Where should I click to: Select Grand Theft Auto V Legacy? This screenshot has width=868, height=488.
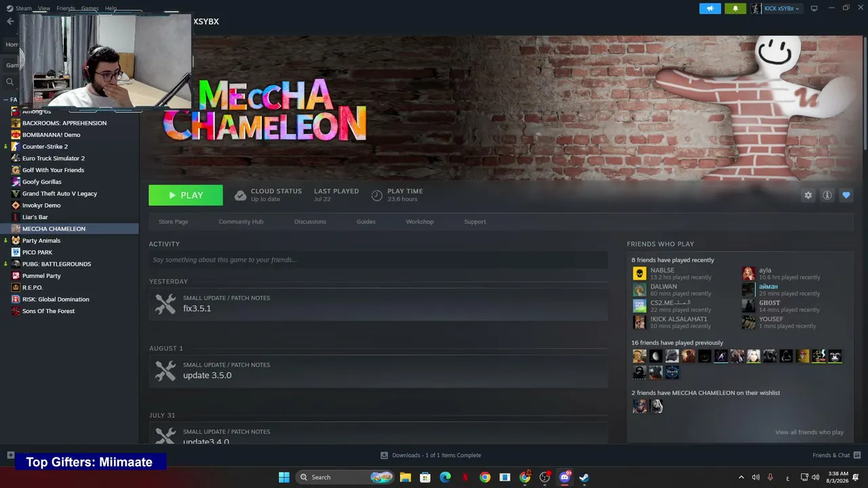pos(60,194)
